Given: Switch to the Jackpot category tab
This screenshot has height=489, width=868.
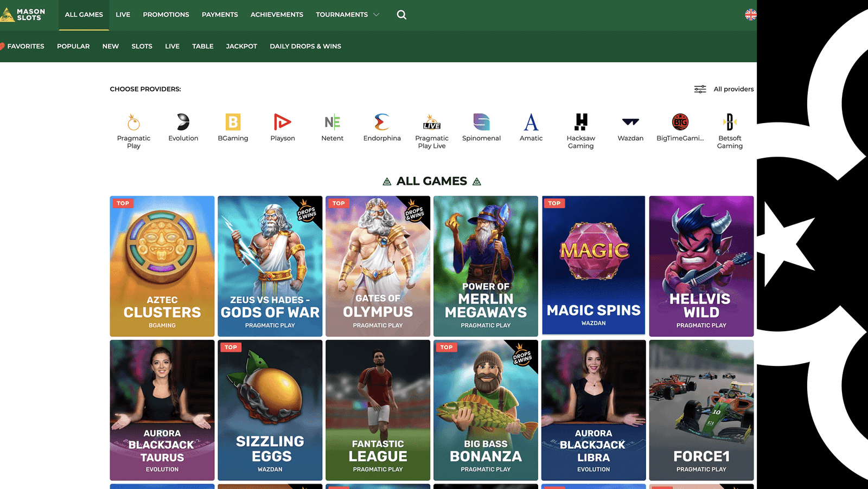Looking at the screenshot, I should [x=241, y=46].
